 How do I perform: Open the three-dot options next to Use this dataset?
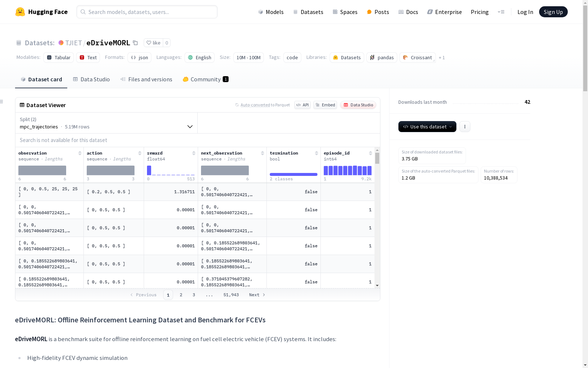[465, 127]
